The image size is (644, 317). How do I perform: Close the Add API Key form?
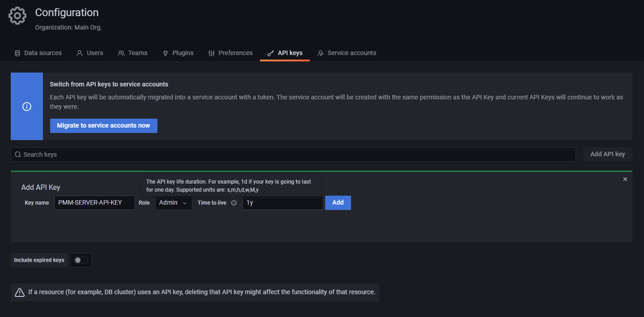pyautogui.click(x=625, y=179)
